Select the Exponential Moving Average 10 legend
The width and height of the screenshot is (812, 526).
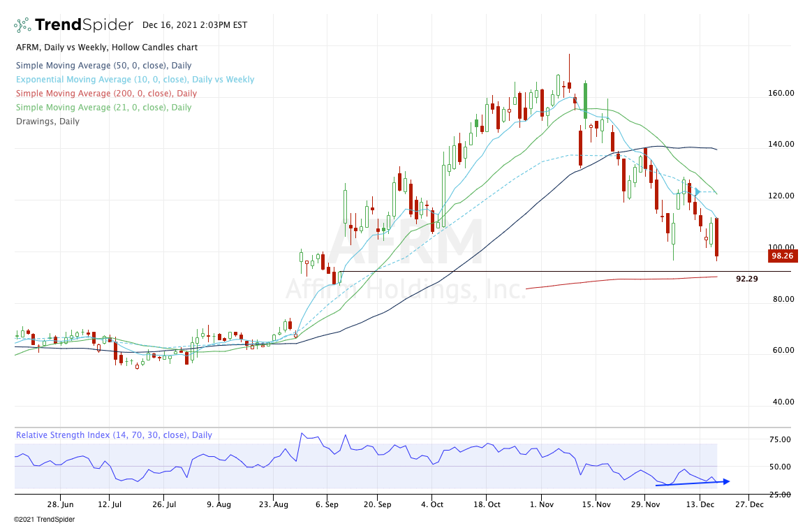[x=135, y=79]
